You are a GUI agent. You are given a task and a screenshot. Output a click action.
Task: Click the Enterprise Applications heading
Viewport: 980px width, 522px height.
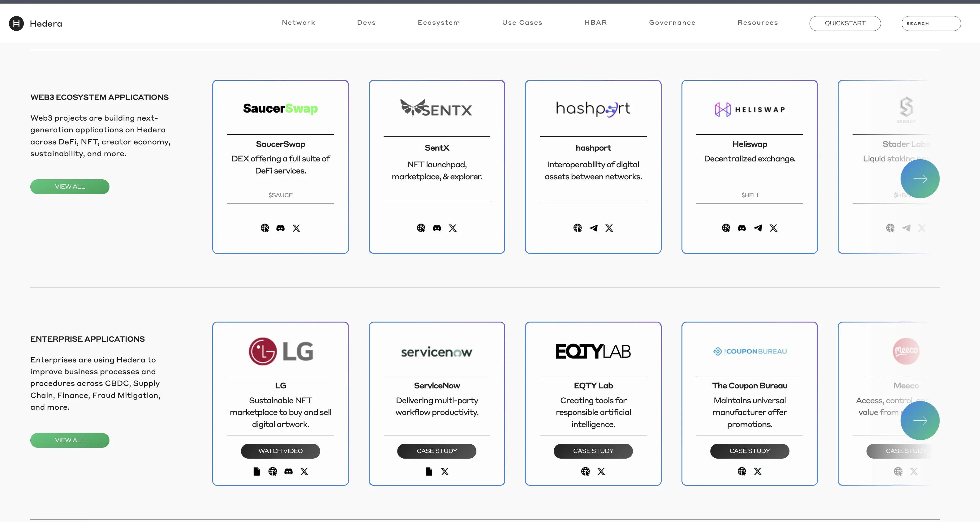[x=88, y=339]
